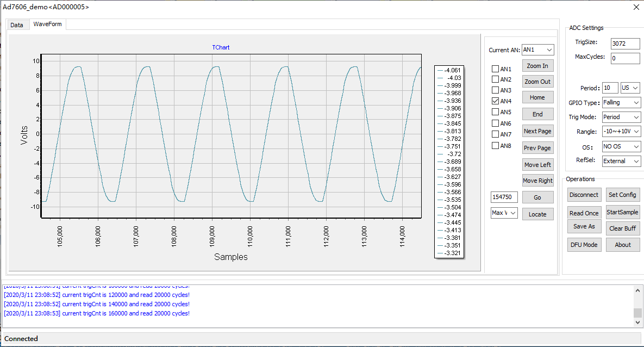Click the Move Right button
644x347 pixels.
click(537, 181)
